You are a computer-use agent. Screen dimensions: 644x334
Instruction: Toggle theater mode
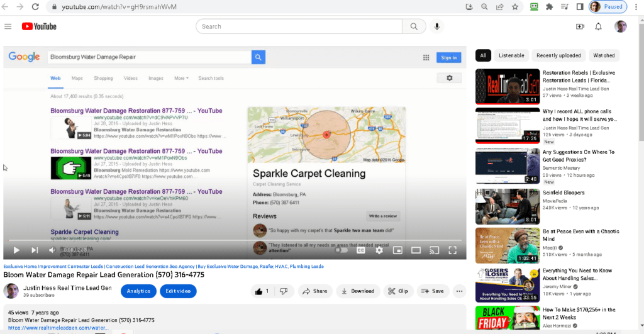point(416,250)
